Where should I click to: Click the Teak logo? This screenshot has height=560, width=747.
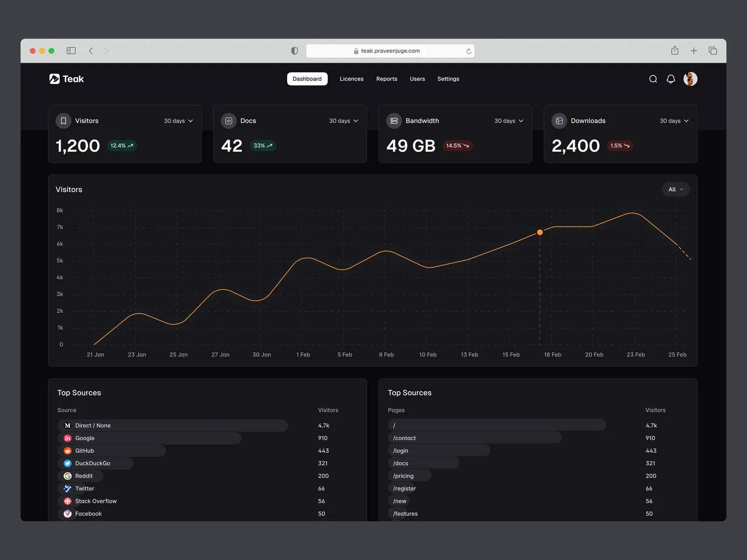pyautogui.click(x=67, y=79)
